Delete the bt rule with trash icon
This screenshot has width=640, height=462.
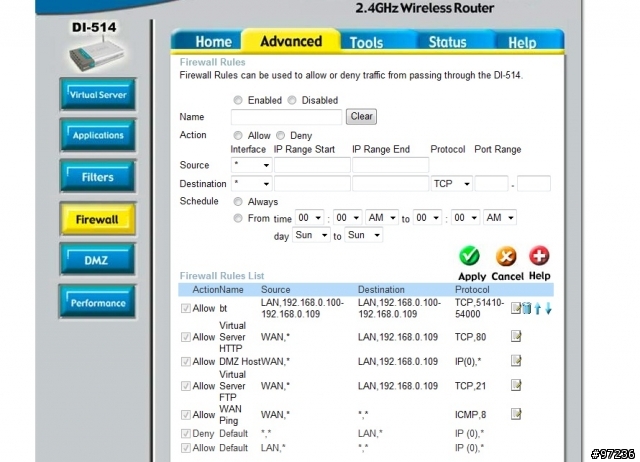527,308
